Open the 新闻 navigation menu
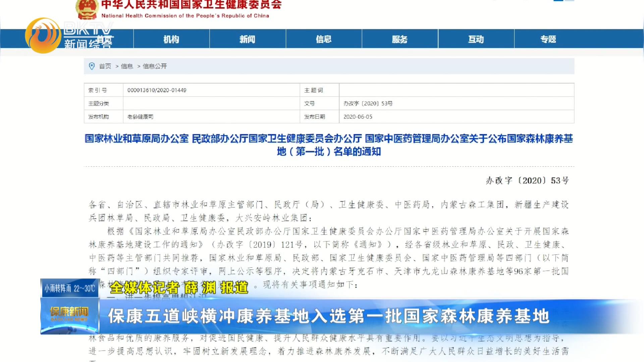The image size is (644, 362). pyautogui.click(x=248, y=39)
